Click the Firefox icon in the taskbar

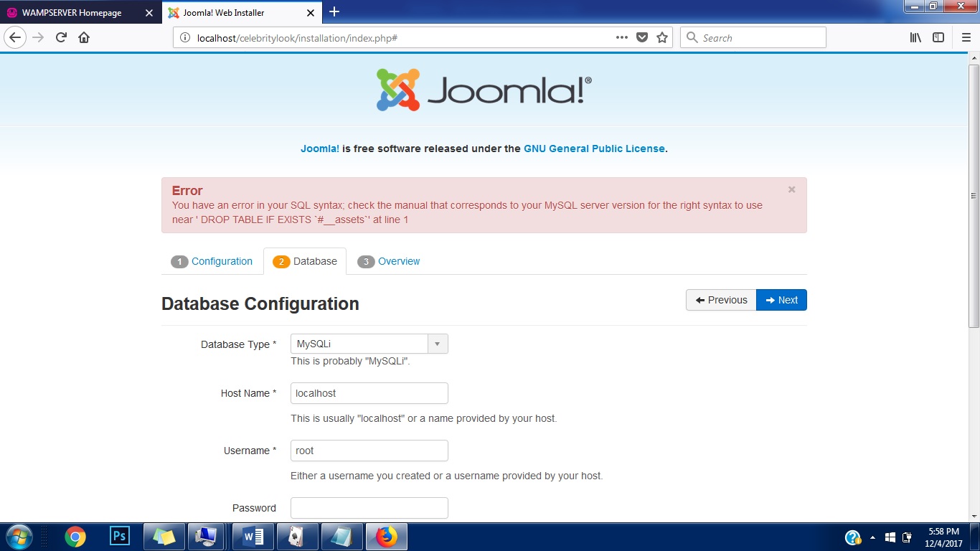[x=387, y=537]
